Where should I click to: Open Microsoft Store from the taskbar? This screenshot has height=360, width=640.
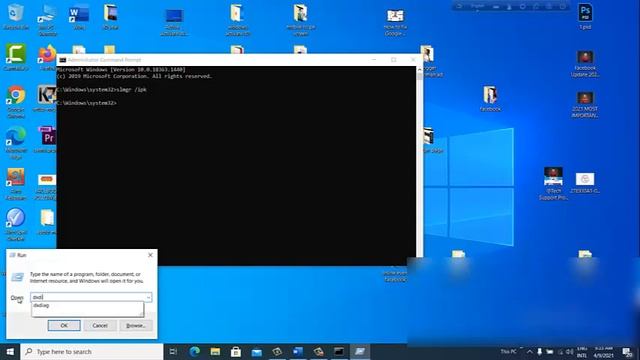236,351
